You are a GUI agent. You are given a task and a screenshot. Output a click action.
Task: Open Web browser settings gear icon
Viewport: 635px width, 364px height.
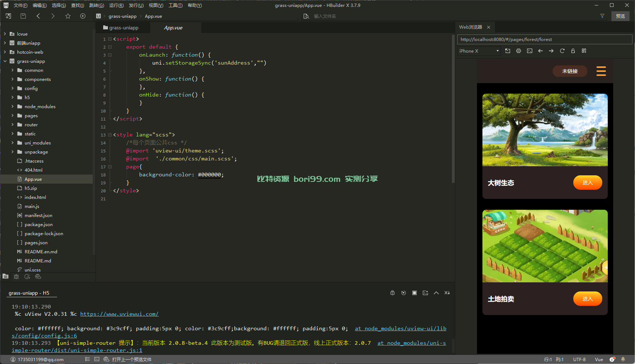pyautogui.click(x=519, y=51)
